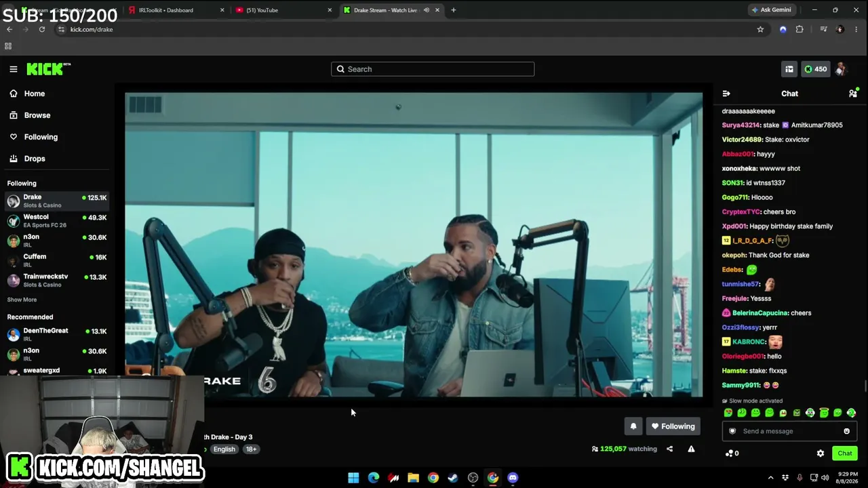
Task: Switch to the IRLToolkit Dashboard tab
Action: coord(176,10)
